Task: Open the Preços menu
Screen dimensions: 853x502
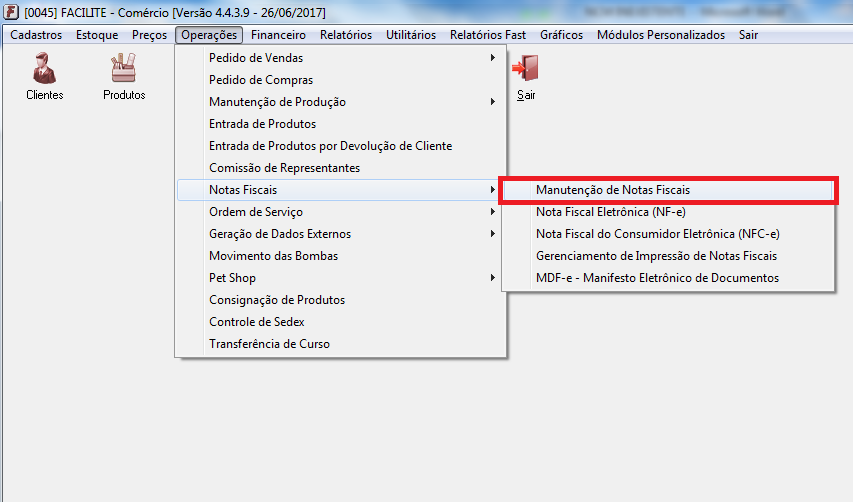Action: [149, 35]
